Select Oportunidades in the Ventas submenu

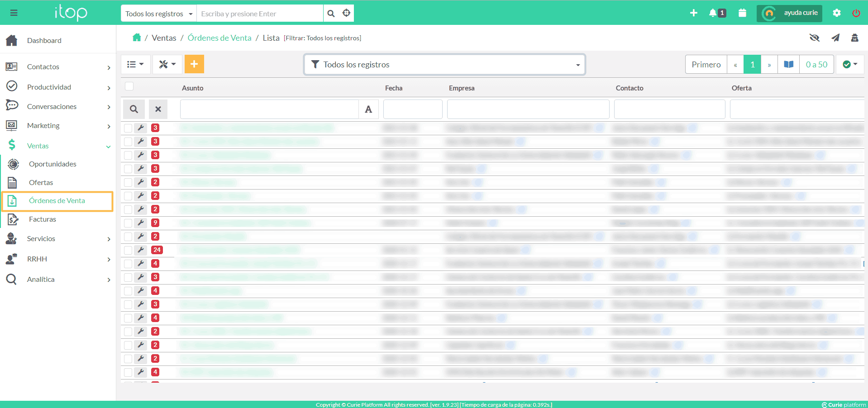[52, 164]
